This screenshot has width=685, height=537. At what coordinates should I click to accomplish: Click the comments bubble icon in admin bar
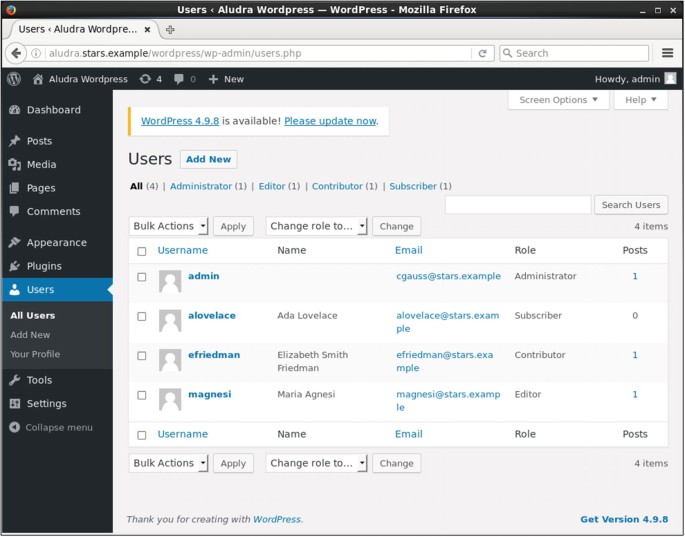click(x=179, y=79)
